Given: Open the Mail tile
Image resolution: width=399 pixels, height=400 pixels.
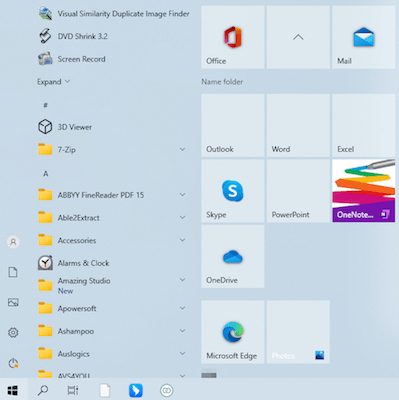Looking at the screenshot, I should pos(363,37).
